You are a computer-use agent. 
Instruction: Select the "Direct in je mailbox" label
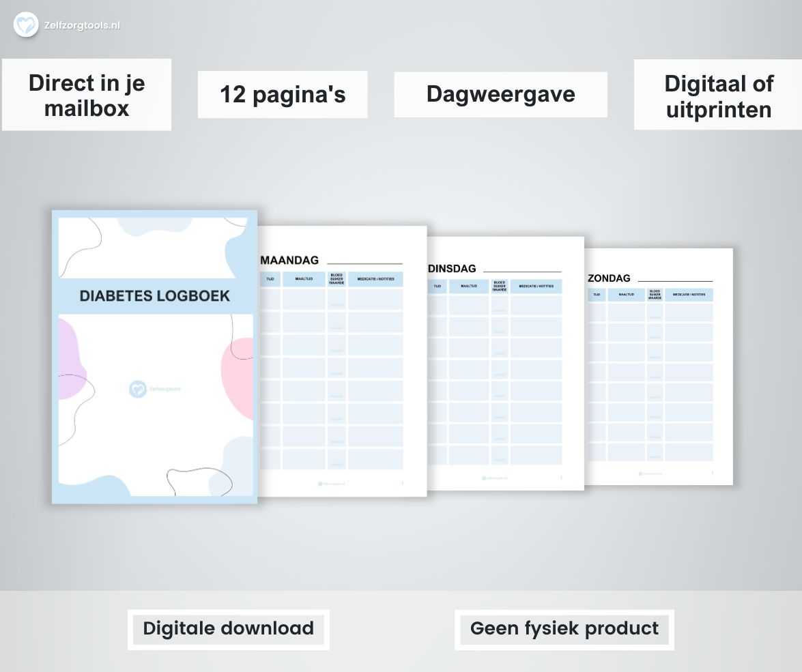[x=87, y=96]
